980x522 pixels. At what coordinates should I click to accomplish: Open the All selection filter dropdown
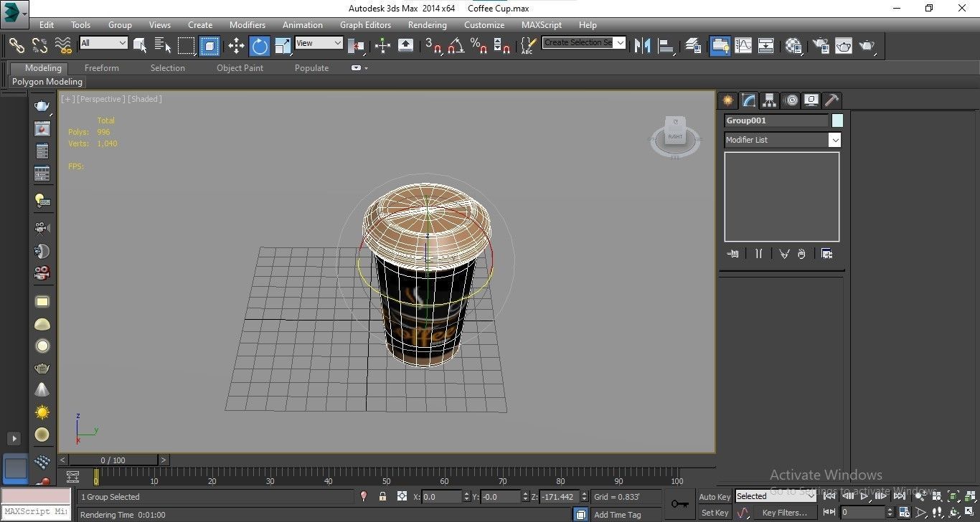(103, 43)
